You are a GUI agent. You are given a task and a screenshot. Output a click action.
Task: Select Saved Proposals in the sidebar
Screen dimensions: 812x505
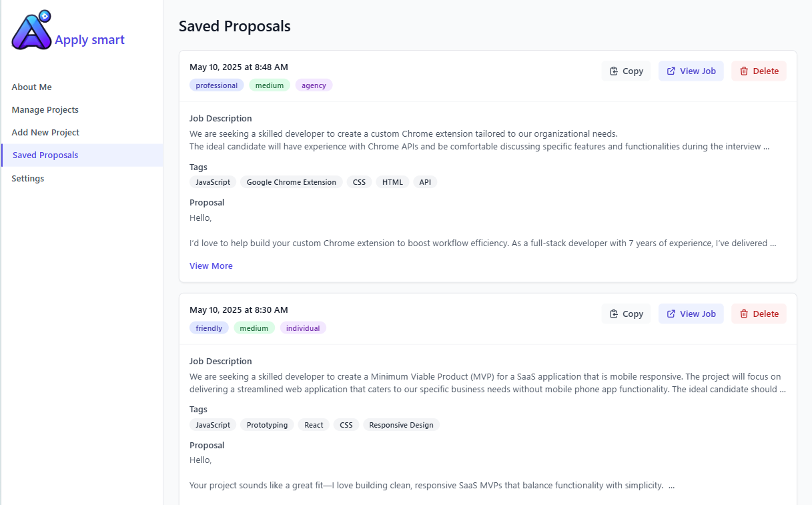[82, 155]
